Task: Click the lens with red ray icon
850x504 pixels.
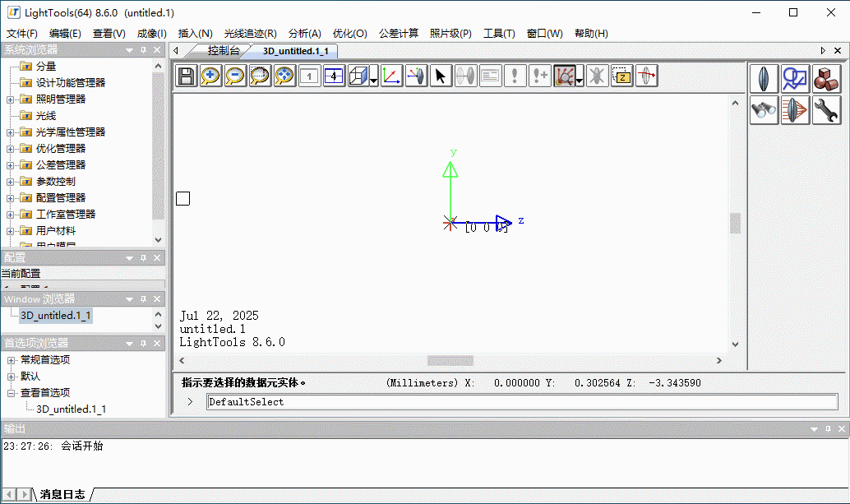Action: coord(647,76)
